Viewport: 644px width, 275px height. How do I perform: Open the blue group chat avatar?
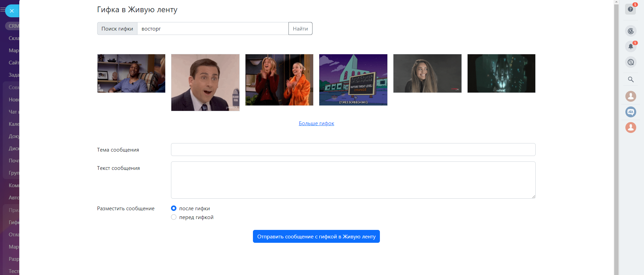tap(630, 112)
